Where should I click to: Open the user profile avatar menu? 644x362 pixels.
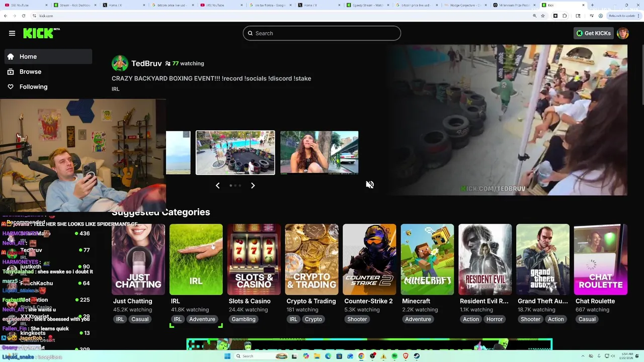[623, 33]
